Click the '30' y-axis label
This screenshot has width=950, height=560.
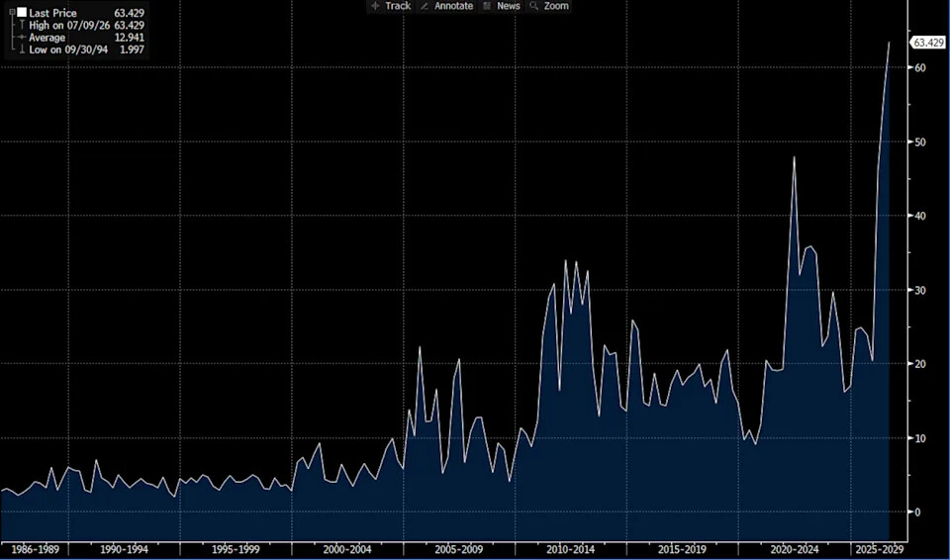tap(920, 290)
